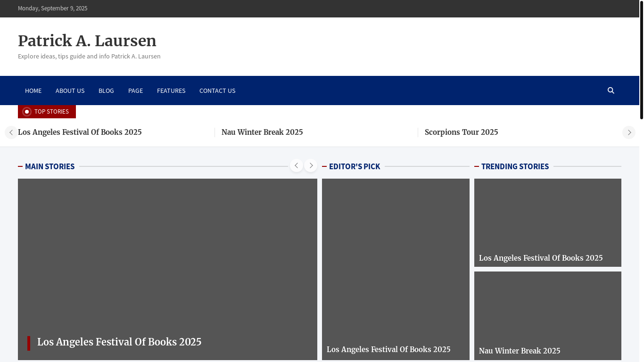
Task: Click the date text Monday, September 9, 2025
Action: (52, 8)
